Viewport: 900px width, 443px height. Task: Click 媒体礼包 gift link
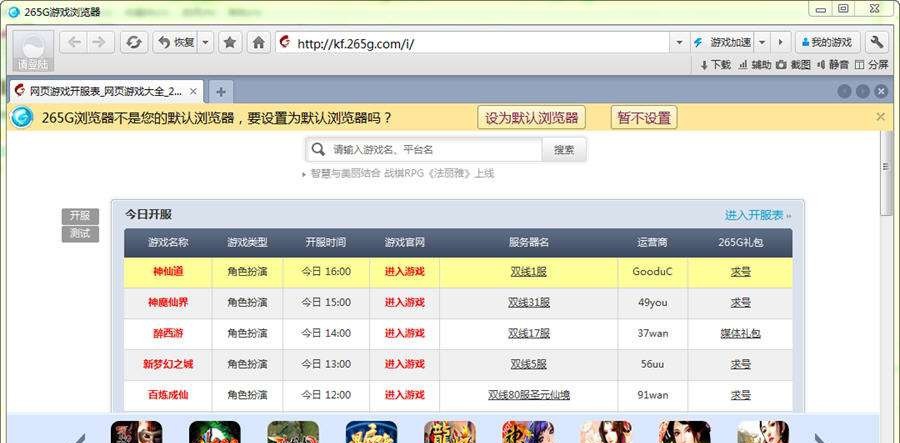(x=740, y=333)
